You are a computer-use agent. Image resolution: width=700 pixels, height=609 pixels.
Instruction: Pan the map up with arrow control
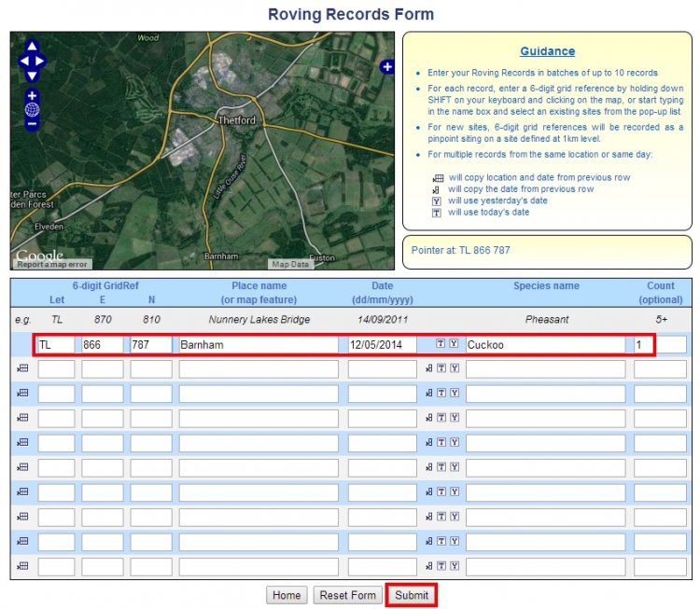pyautogui.click(x=32, y=47)
